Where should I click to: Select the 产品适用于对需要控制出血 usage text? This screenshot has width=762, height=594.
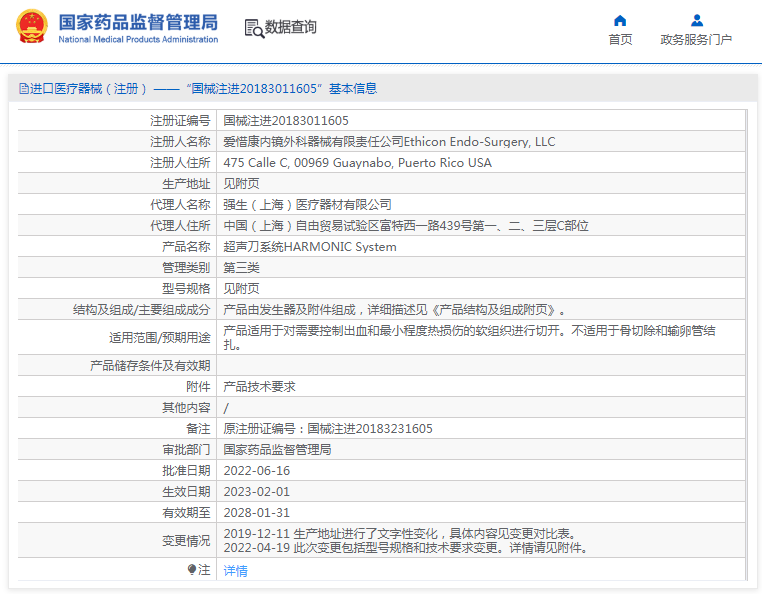[469, 337]
